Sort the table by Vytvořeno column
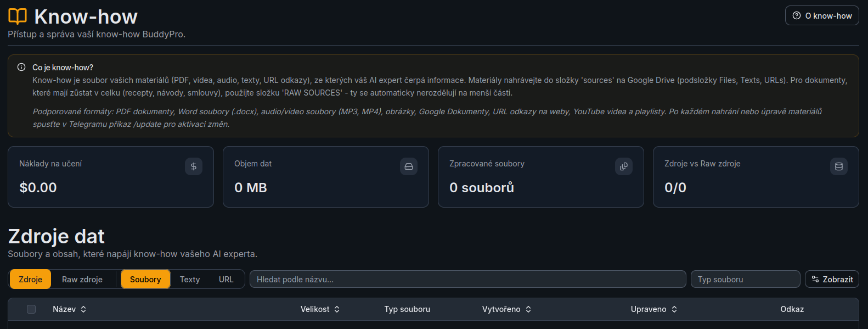 tap(506, 309)
